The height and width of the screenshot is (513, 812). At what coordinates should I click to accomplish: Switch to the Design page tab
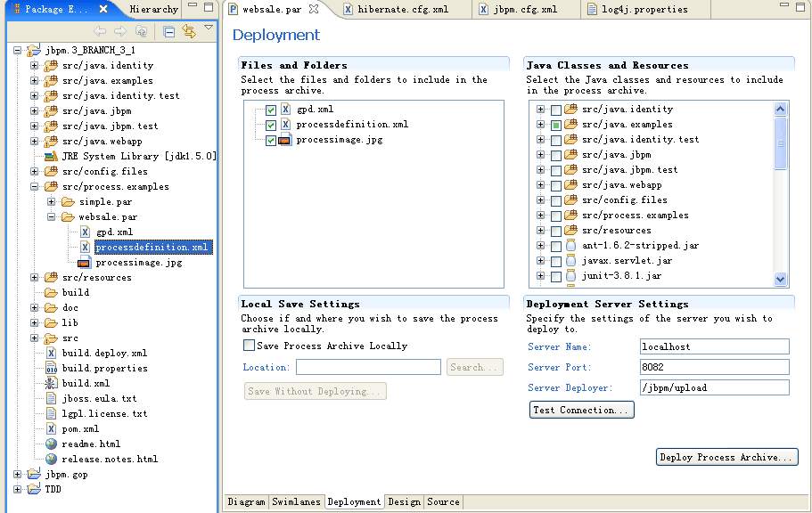click(x=405, y=501)
